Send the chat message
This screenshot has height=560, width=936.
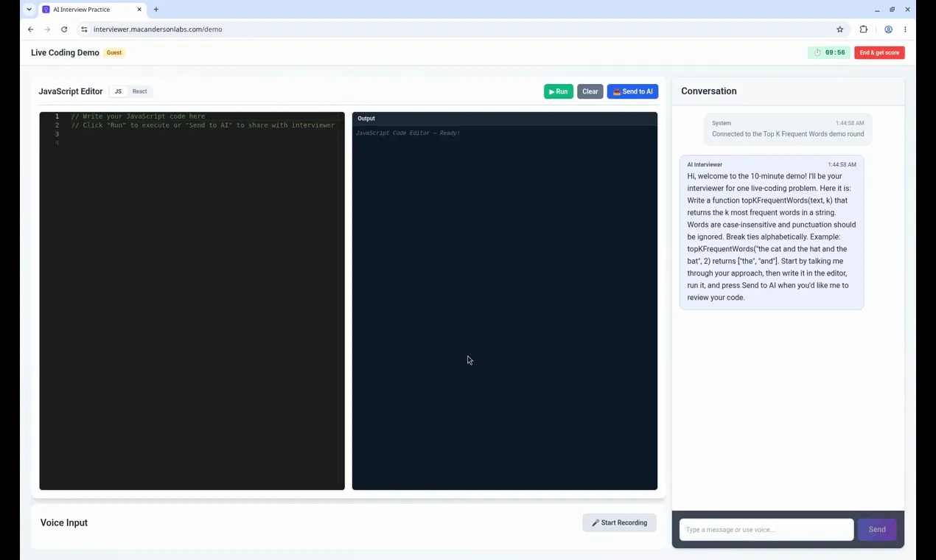(x=877, y=529)
